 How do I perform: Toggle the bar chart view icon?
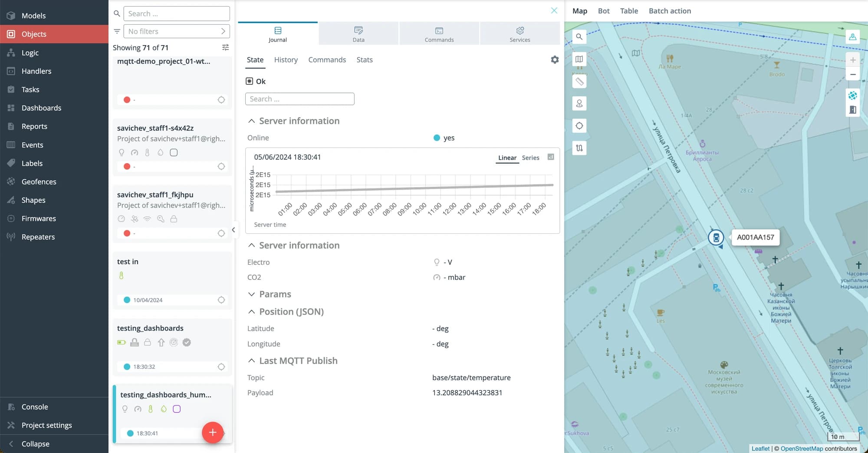coord(551,157)
